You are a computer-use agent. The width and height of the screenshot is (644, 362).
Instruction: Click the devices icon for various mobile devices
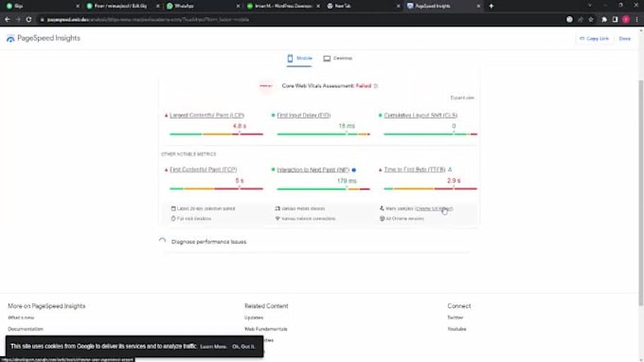pyautogui.click(x=277, y=208)
